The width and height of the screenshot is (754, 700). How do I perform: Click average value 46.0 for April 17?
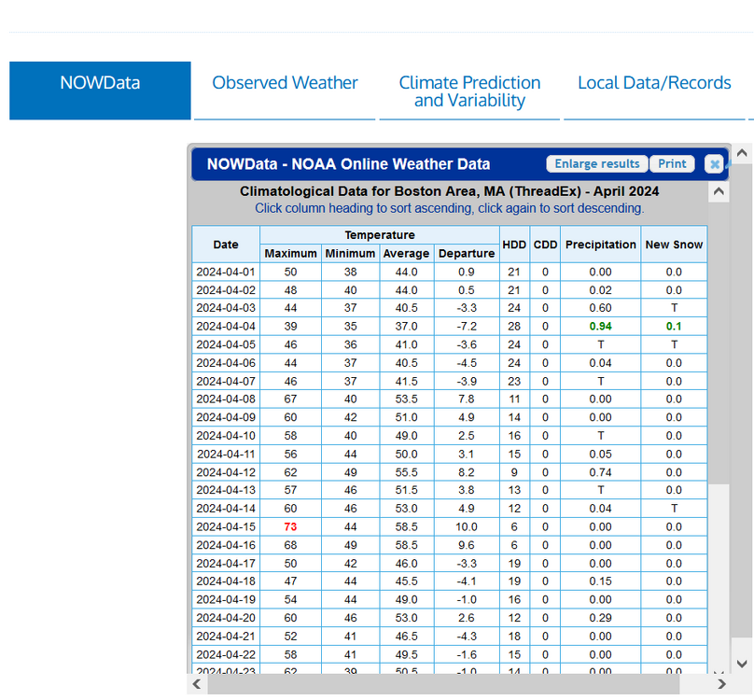[406, 564]
